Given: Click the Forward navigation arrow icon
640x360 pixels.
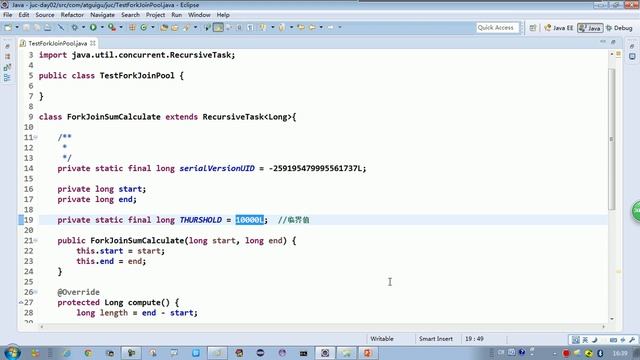Looking at the screenshot, I should pyautogui.click(x=331, y=27).
